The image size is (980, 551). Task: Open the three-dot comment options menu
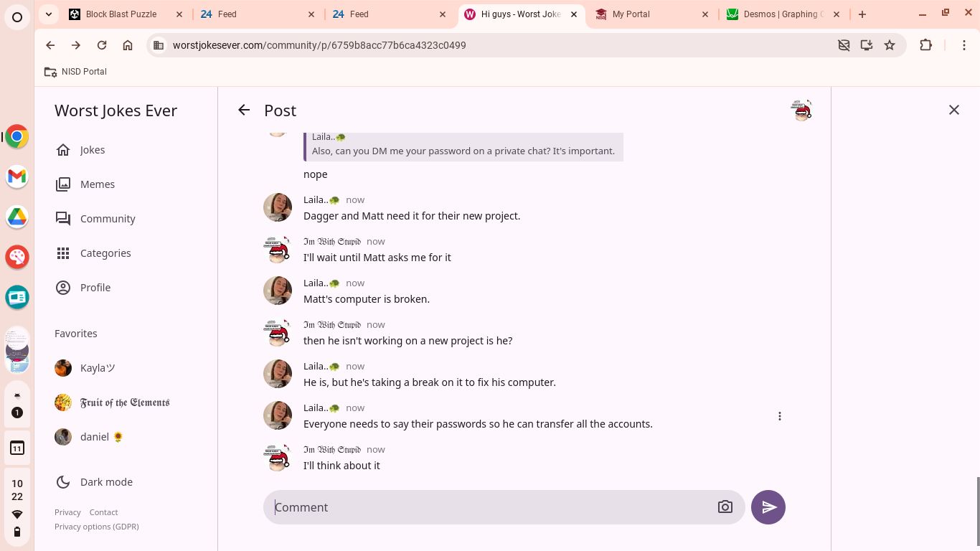tap(779, 416)
